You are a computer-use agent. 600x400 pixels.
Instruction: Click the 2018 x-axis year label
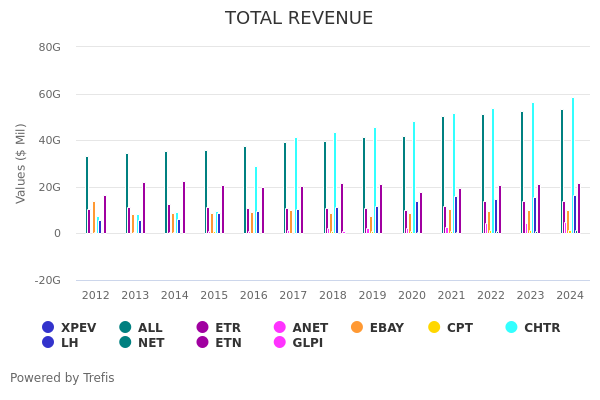tap(333, 295)
